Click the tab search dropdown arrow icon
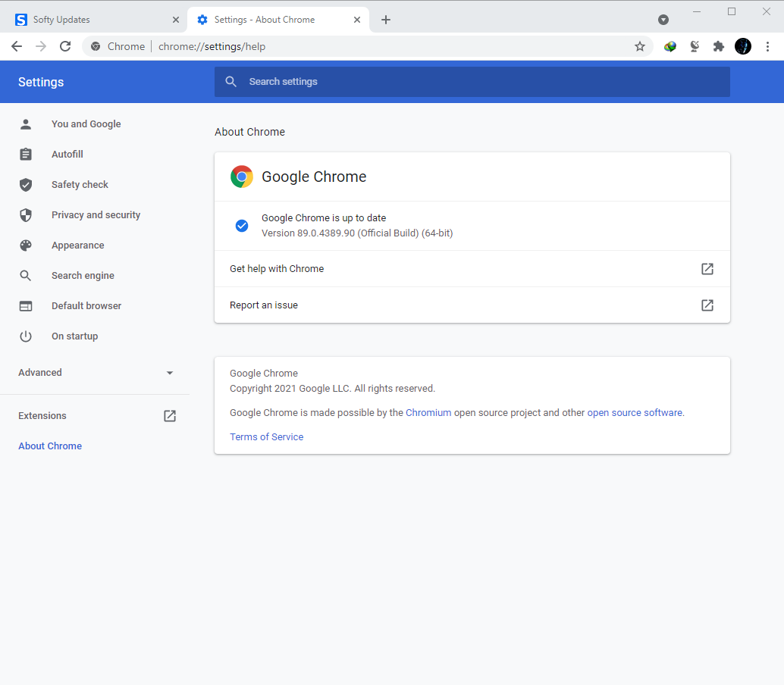The image size is (784, 685). click(x=663, y=20)
